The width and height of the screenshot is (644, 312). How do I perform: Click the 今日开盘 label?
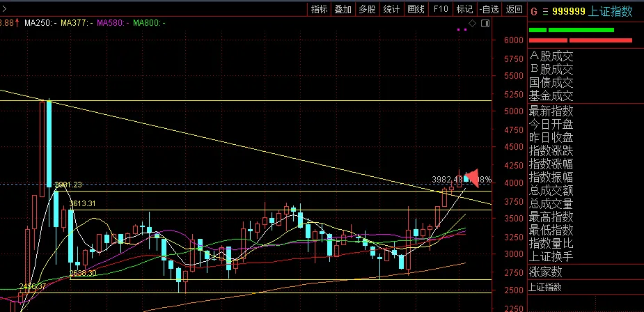tap(551, 124)
